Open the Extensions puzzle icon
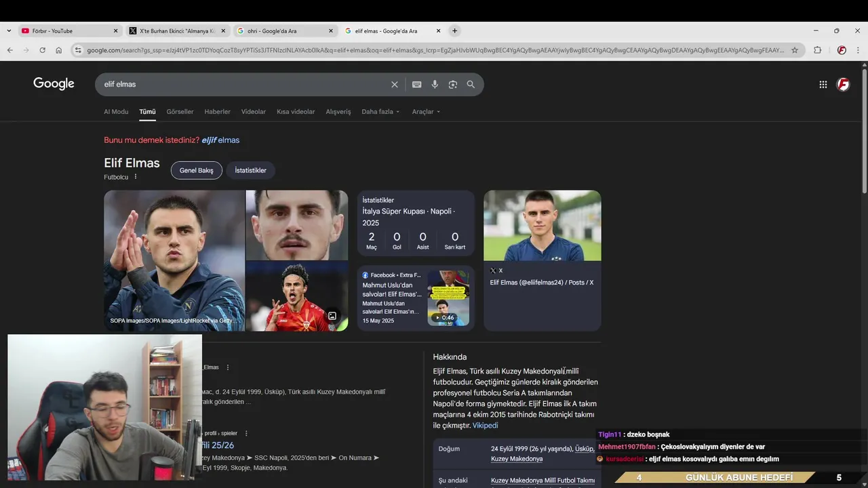 click(x=817, y=50)
